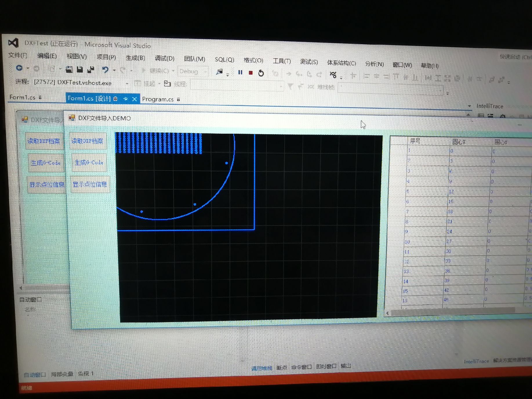Click the Restart debugging icon
Image resolution: width=532 pixels, height=399 pixels.
[x=261, y=73]
